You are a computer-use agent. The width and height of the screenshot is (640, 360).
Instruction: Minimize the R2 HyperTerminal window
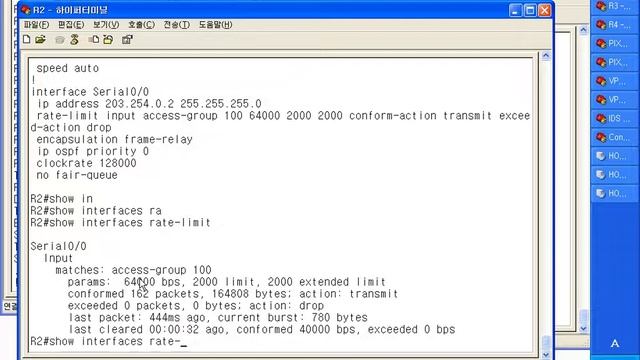click(x=516, y=10)
